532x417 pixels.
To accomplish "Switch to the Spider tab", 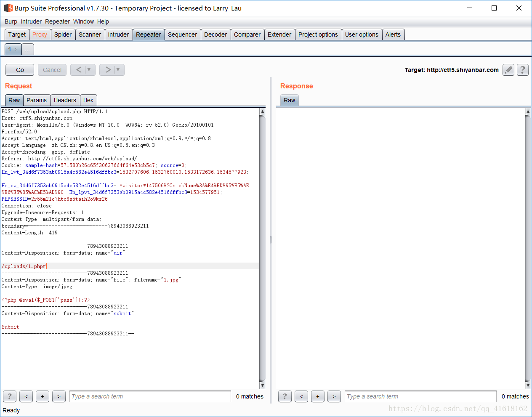I will tap(63, 35).
